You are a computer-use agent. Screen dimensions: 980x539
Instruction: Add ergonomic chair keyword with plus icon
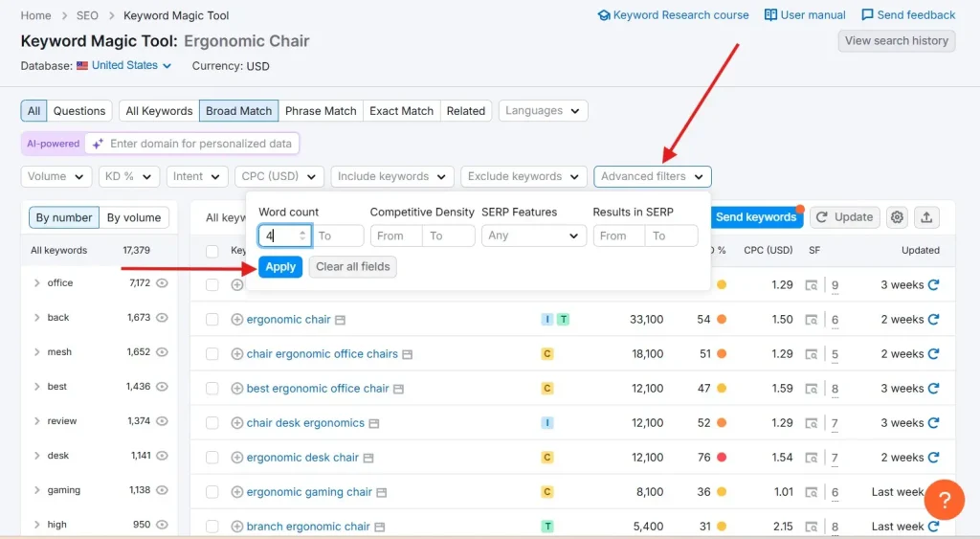(x=237, y=320)
